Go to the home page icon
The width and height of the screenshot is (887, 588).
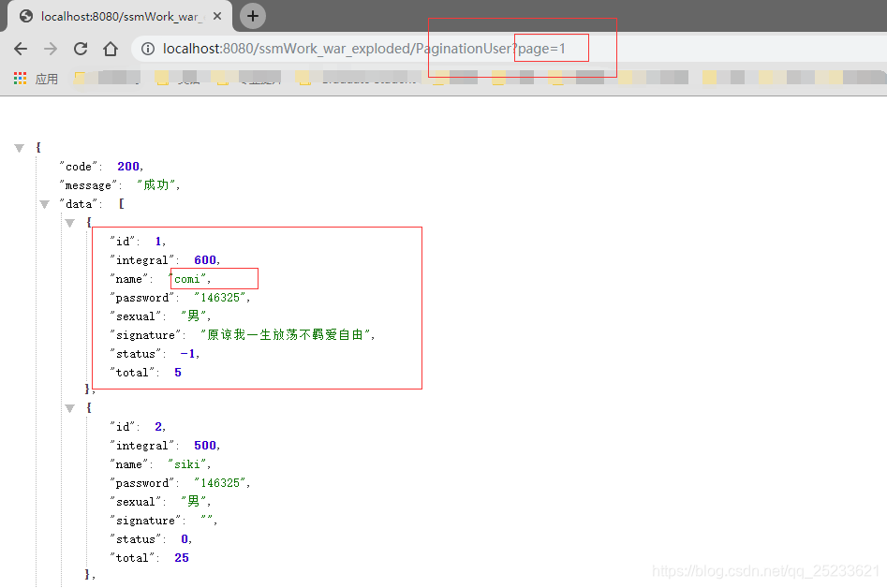click(x=111, y=49)
